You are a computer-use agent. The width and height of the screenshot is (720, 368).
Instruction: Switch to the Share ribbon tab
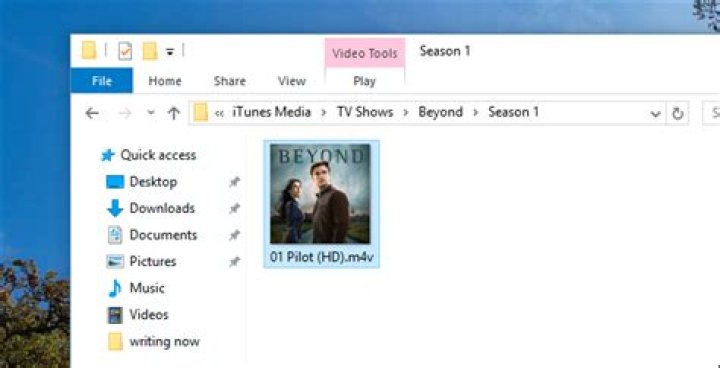tap(230, 81)
